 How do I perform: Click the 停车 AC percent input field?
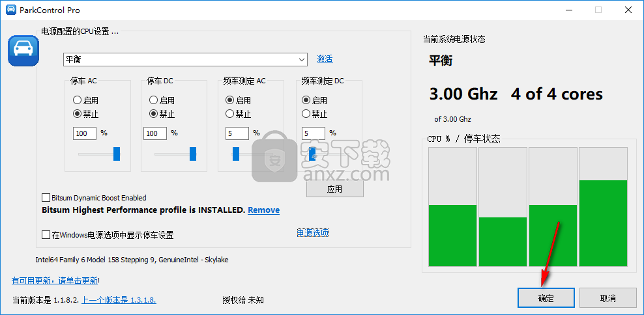tap(85, 133)
